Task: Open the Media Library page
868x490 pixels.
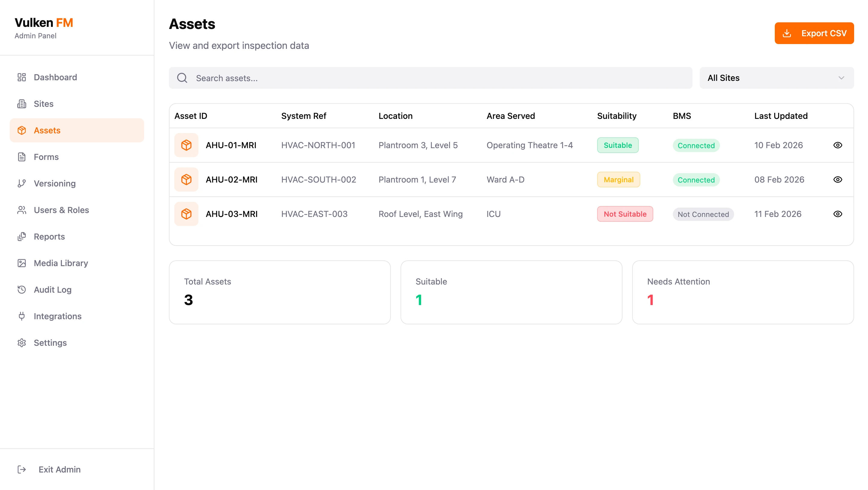Action: [61, 263]
